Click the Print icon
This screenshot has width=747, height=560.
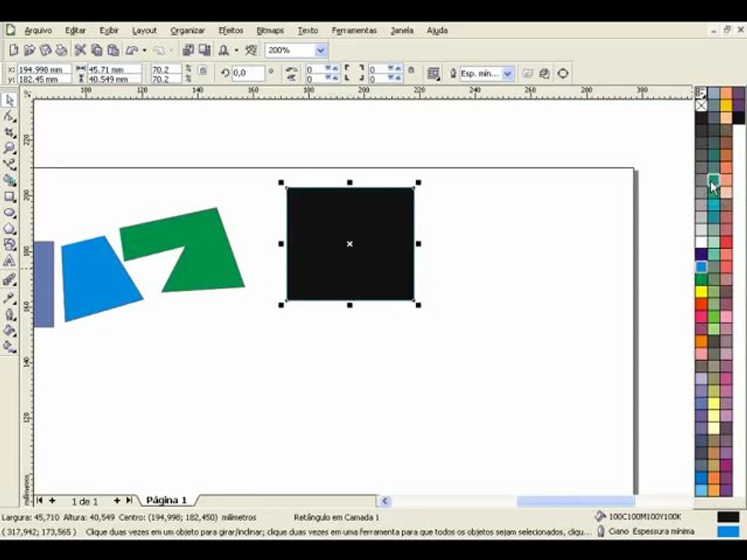(61, 50)
